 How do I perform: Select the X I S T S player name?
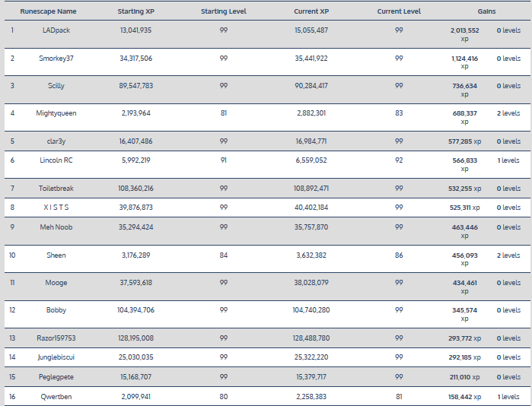[56, 208]
